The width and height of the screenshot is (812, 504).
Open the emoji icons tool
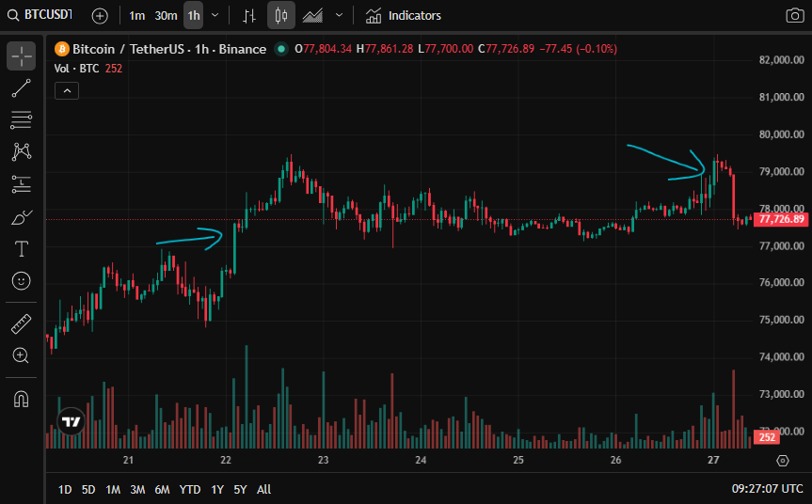point(22,281)
